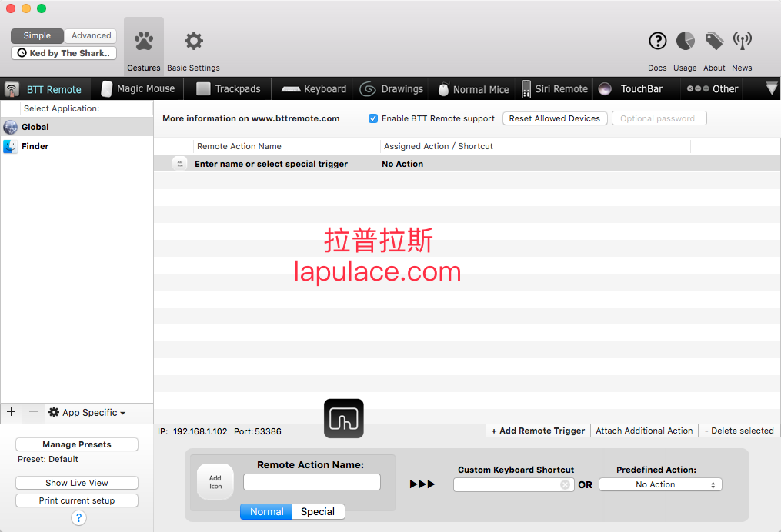Click the Trackpads square icon

click(x=203, y=88)
